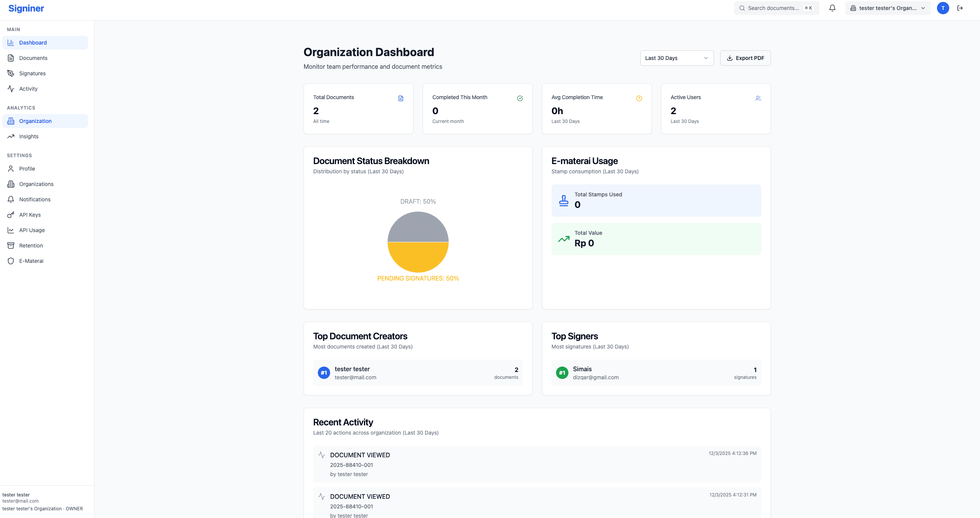View the API Usage chart page
This screenshot has height=518, width=980.
click(x=32, y=230)
